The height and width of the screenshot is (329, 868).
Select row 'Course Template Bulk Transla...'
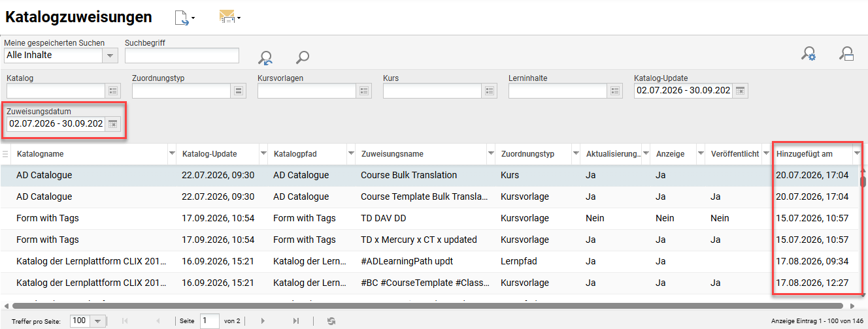pyautogui.click(x=429, y=197)
